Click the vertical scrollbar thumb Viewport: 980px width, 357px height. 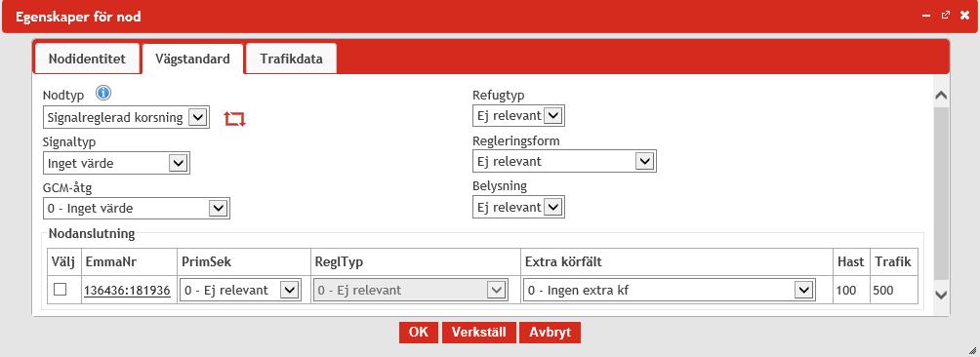tap(941, 192)
